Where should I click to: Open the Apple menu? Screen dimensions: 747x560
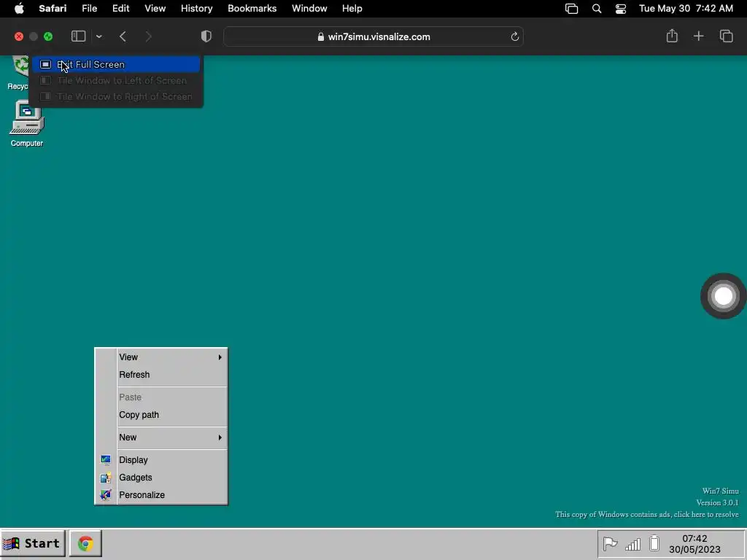(19, 9)
